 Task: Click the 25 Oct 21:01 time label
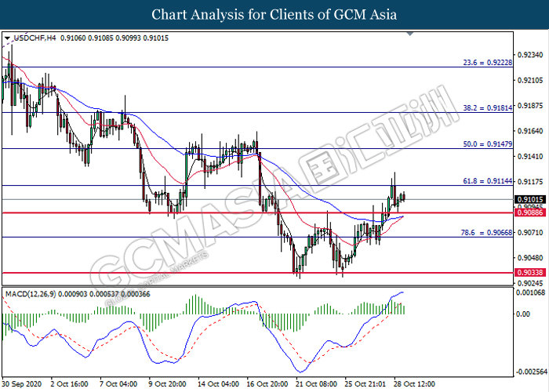pos(365,384)
